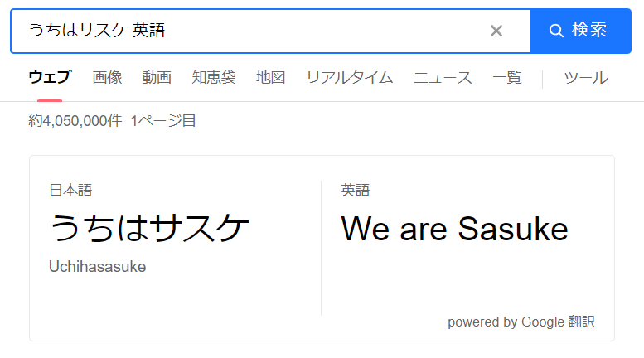Open the 動画 results tab

point(157,78)
